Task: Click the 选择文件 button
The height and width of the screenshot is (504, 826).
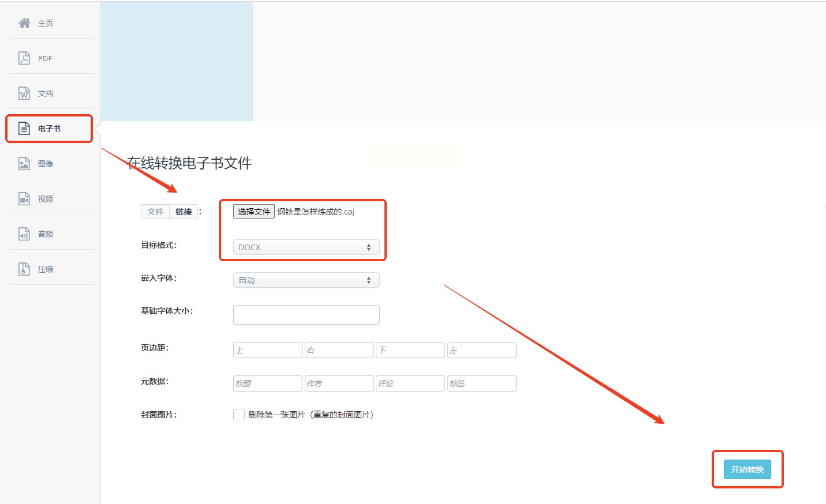Action: pyautogui.click(x=254, y=212)
